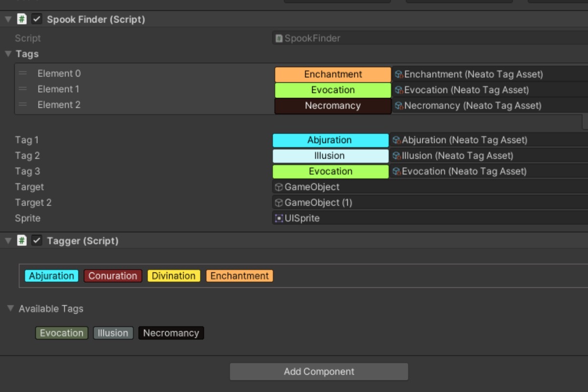Add the Necromancy available tag
The height and width of the screenshot is (392, 588).
[x=171, y=333]
